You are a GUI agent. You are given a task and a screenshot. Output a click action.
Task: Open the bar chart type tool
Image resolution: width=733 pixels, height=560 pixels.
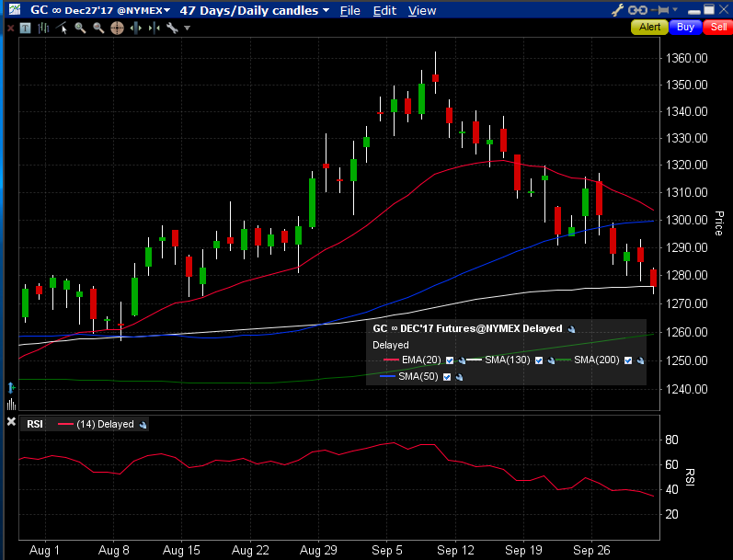[43, 29]
